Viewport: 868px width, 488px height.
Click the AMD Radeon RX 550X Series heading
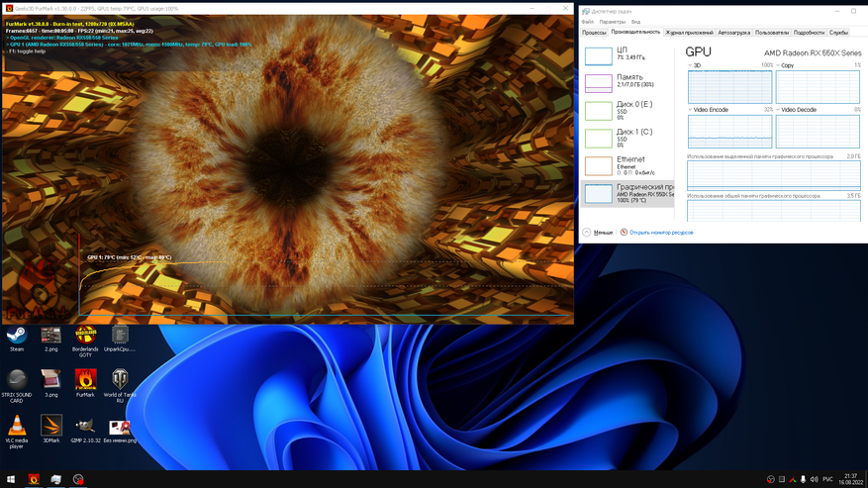click(813, 53)
